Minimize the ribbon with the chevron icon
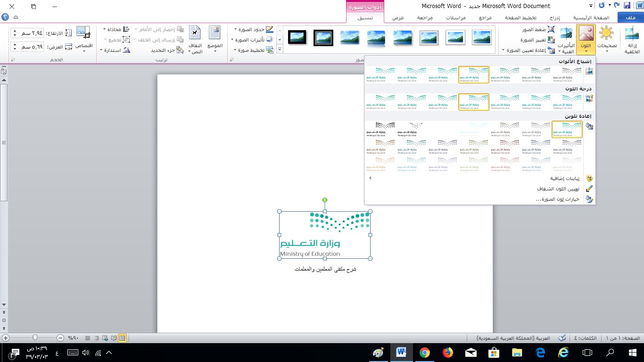The image size is (644, 362). click(x=16, y=17)
